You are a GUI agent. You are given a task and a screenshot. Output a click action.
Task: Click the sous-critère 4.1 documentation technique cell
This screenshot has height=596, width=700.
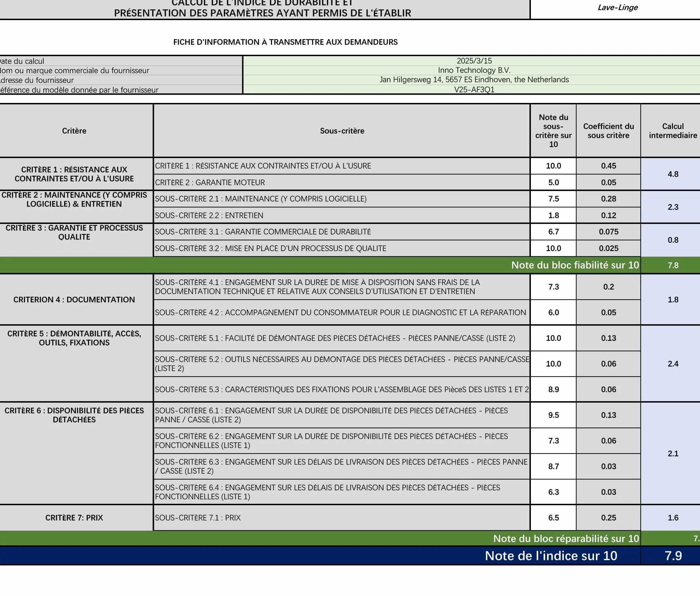[342, 287]
